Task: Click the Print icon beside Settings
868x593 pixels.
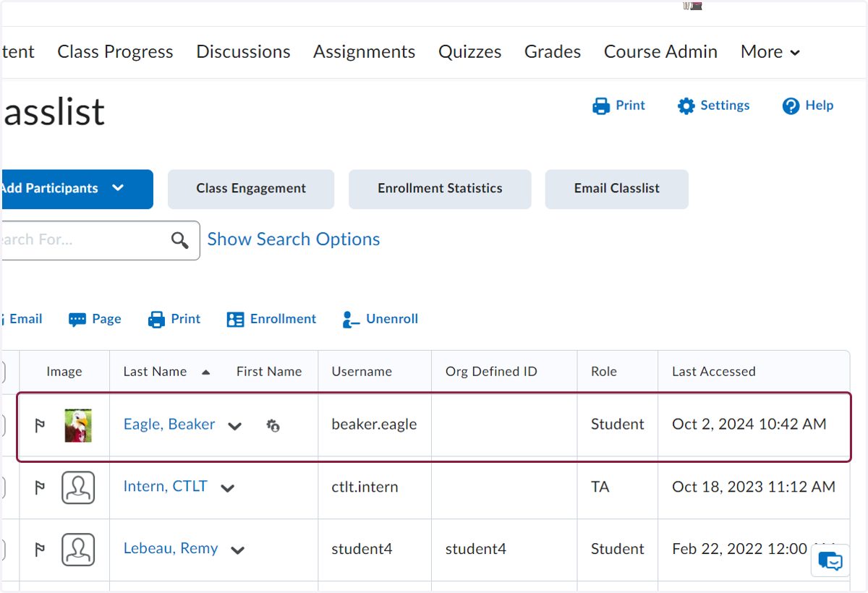Action: pyautogui.click(x=601, y=106)
